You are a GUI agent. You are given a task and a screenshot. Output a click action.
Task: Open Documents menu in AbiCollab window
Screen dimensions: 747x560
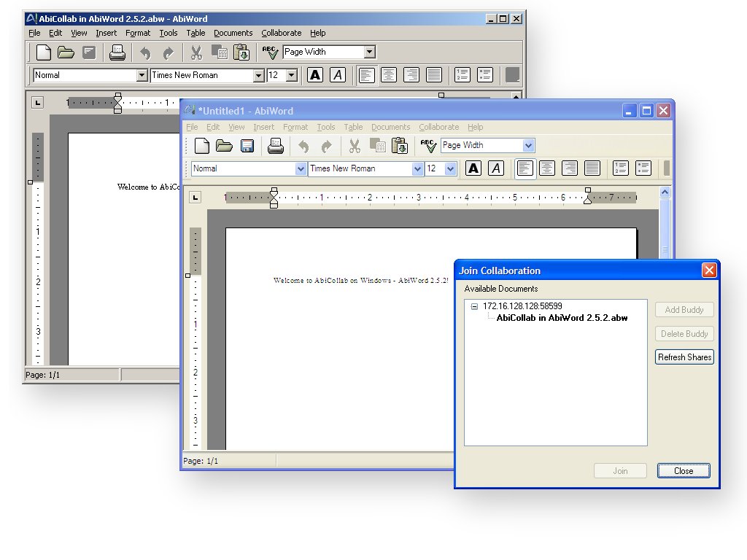point(233,33)
